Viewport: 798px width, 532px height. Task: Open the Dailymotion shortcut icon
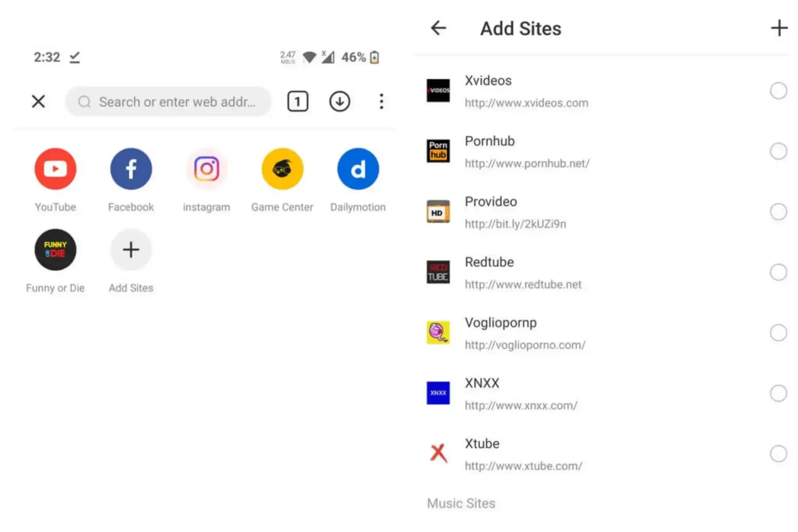click(358, 169)
